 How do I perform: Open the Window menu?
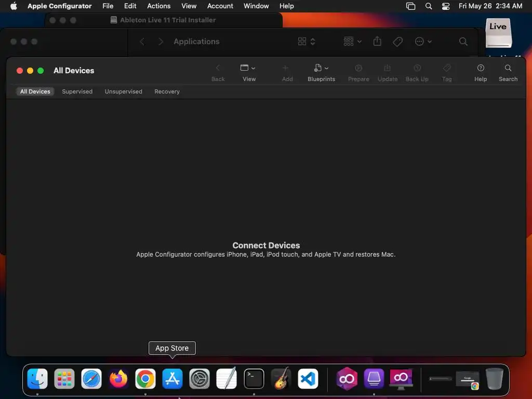(256, 6)
